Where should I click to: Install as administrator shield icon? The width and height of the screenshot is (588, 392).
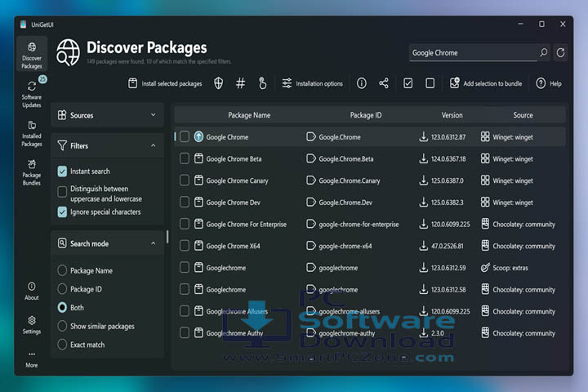click(x=219, y=83)
